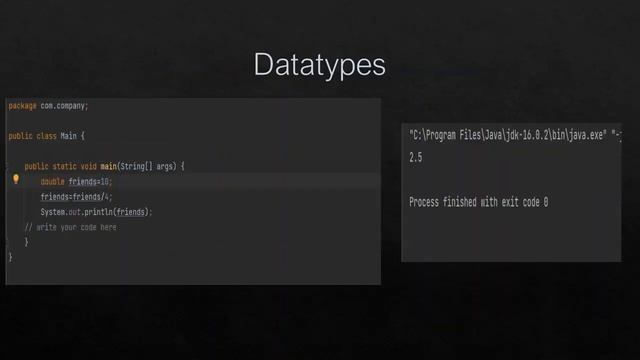Viewport: 640px width, 360px height.
Task: Click the friends=10 declaration
Action: (90, 182)
